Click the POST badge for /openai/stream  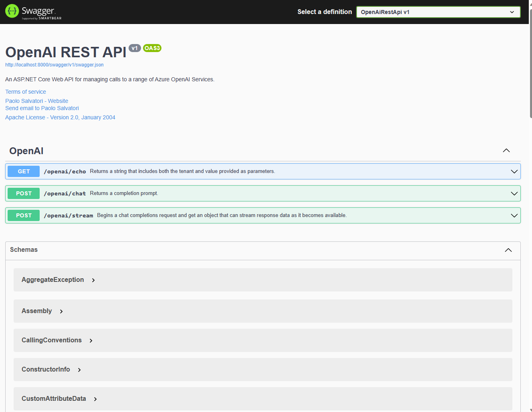[x=24, y=215]
